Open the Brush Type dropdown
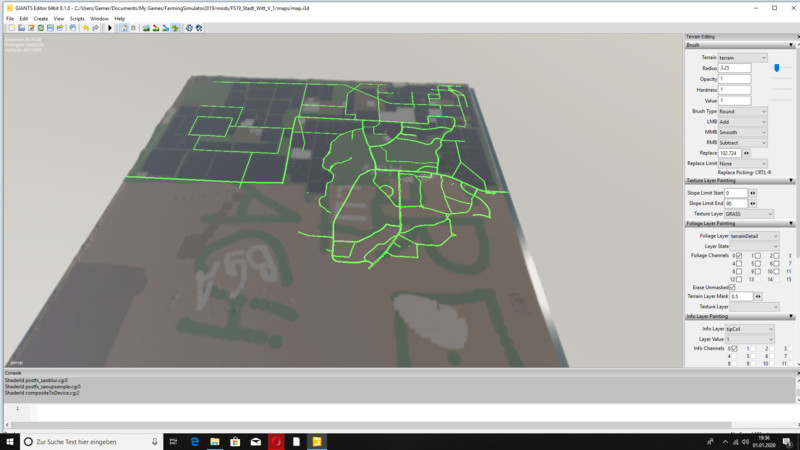The image size is (800, 450). [x=742, y=111]
